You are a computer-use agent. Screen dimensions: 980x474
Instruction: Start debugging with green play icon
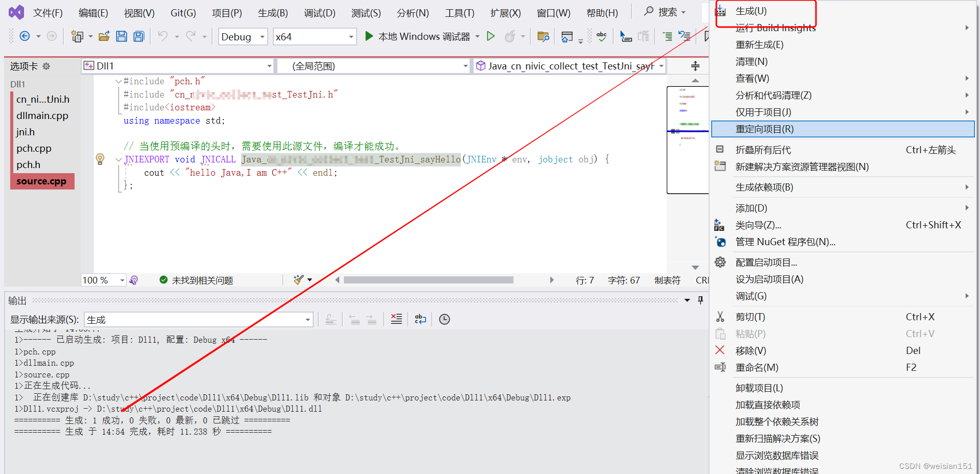coord(369,36)
